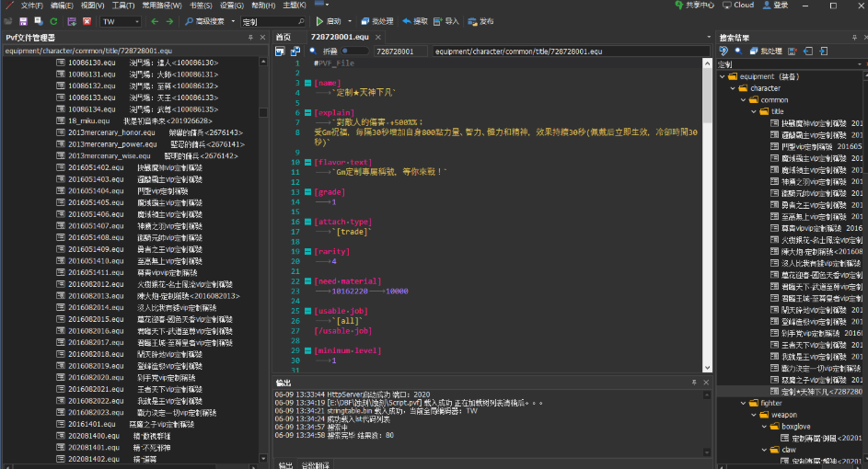Click the delete-list icon in search results toolbar
Image resolution: width=868 pixels, height=469 pixels.
click(793, 51)
